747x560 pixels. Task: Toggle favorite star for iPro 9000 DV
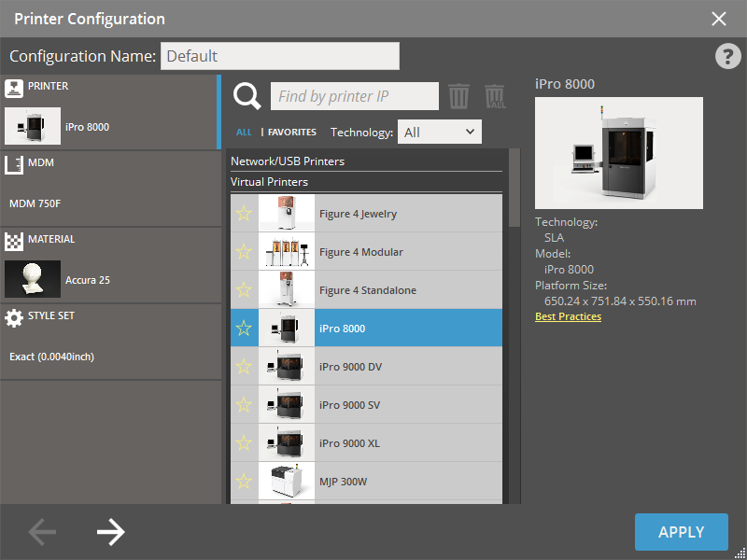[x=244, y=367]
